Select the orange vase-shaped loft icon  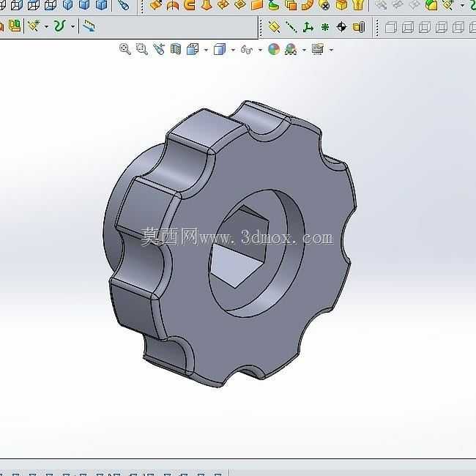tap(207, 5)
